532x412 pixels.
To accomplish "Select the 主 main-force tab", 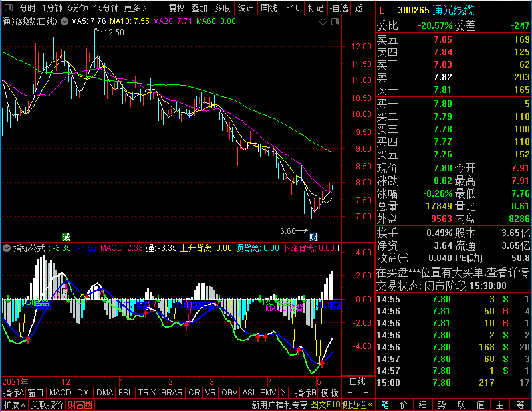I will [x=499, y=405].
